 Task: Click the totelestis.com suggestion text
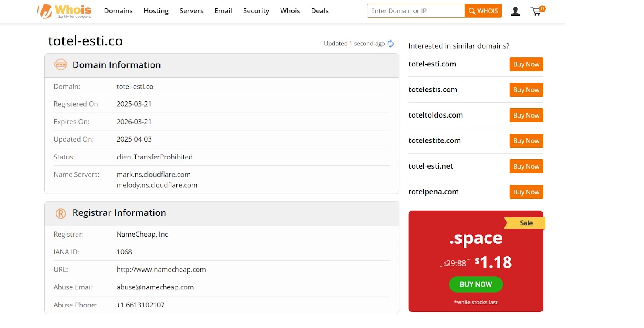[x=433, y=89]
